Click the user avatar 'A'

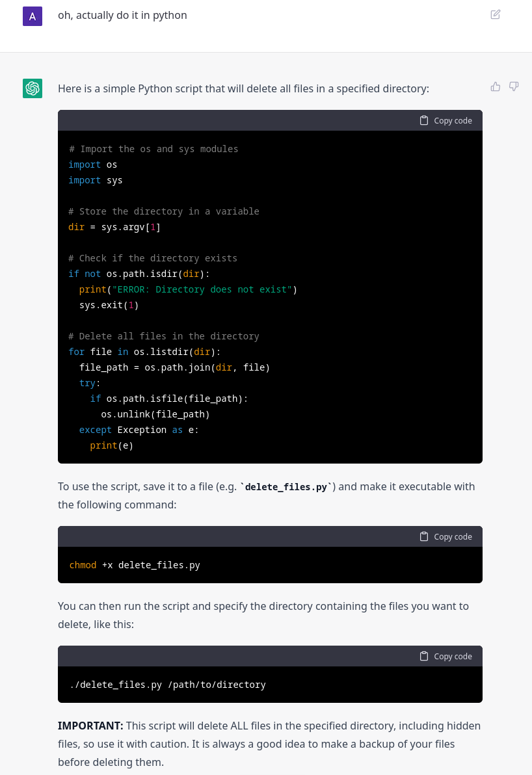click(33, 16)
